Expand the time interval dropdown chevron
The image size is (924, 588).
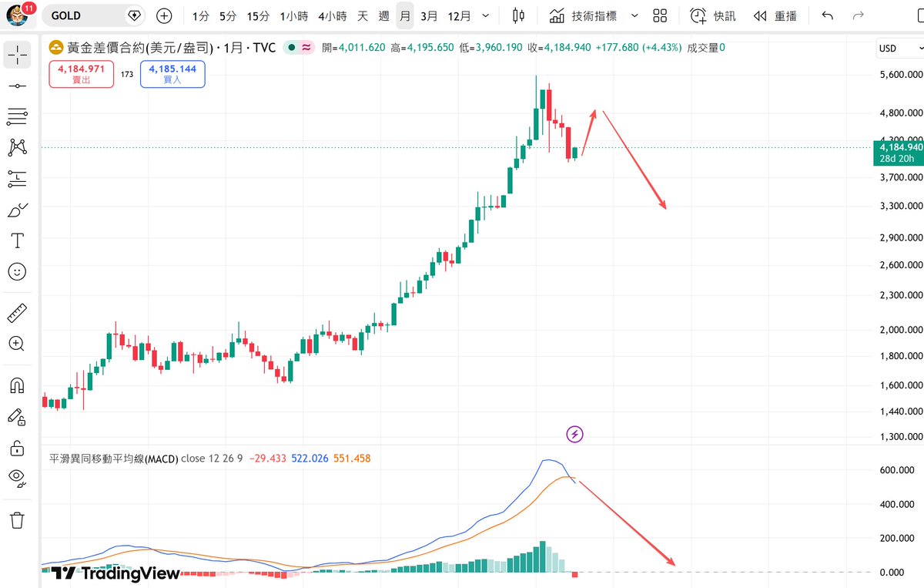[x=484, y=15]
